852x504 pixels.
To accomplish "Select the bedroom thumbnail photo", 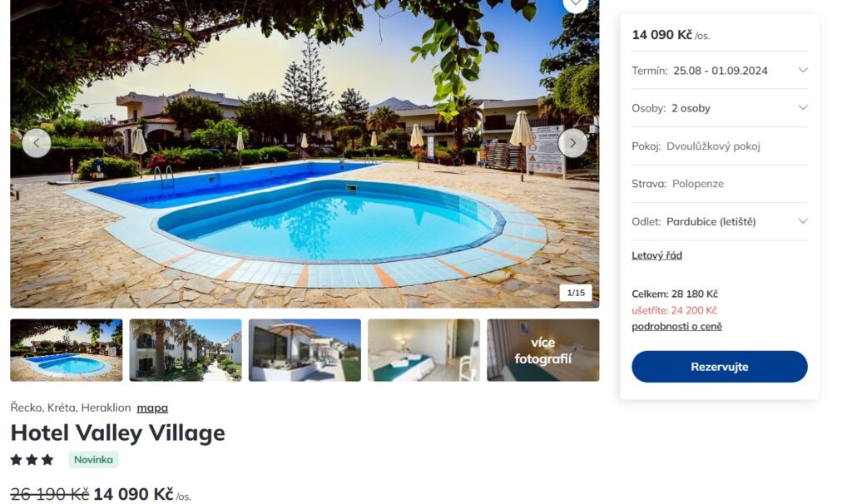I will (424, 350).
